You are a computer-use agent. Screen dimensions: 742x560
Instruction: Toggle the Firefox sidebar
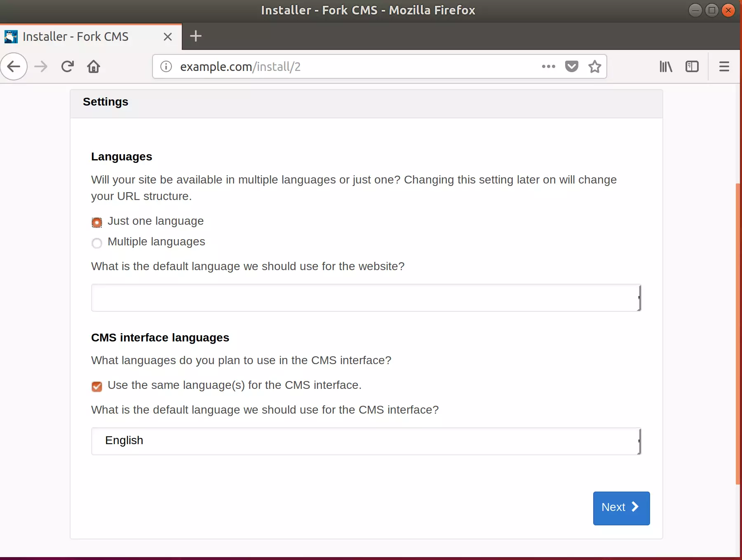coord(692,66)
